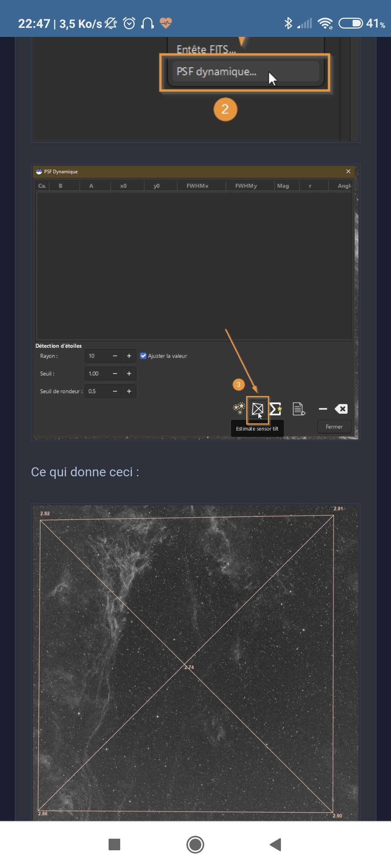Image resolution: width=391 pixels, height=868 pixels.
Task: Click the FWHMx column header
Action: click(201, 186)
